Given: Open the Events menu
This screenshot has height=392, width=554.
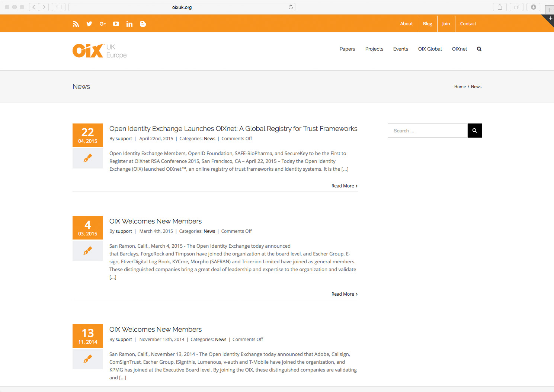Looking at the screenshot, I should 400,49.
